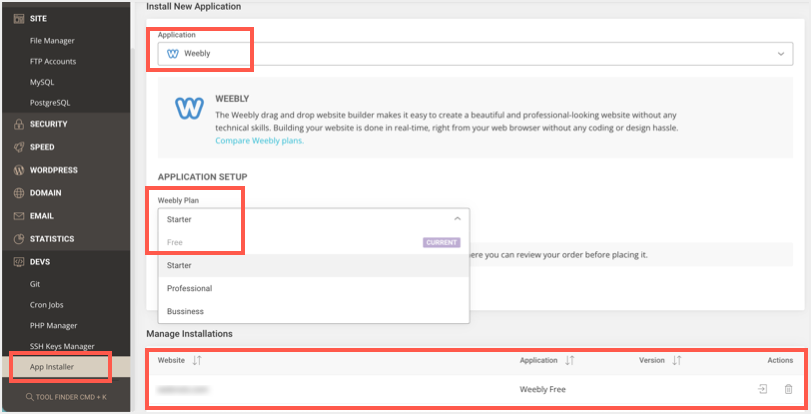Image resolution: width=811 pixels, height=414 pixels.
Task: Click the WordPress logo icon in sidebar
Action: click(15, 170)
